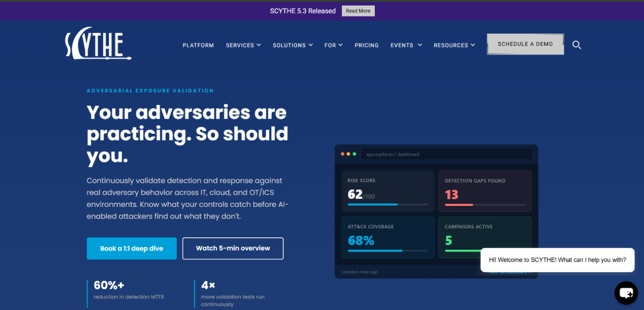Click the 68% ATT&CK coverage value
Screen dimensions: 644x310
click(361, 240)
